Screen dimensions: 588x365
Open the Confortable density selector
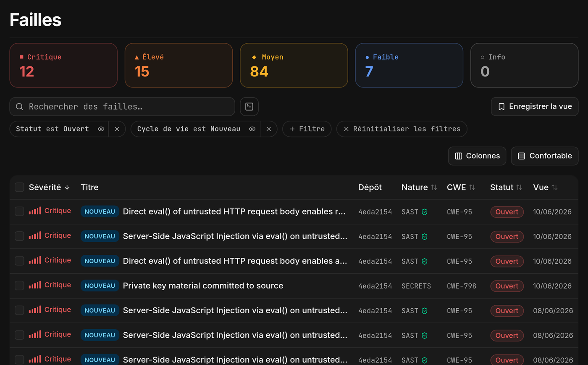545,156
